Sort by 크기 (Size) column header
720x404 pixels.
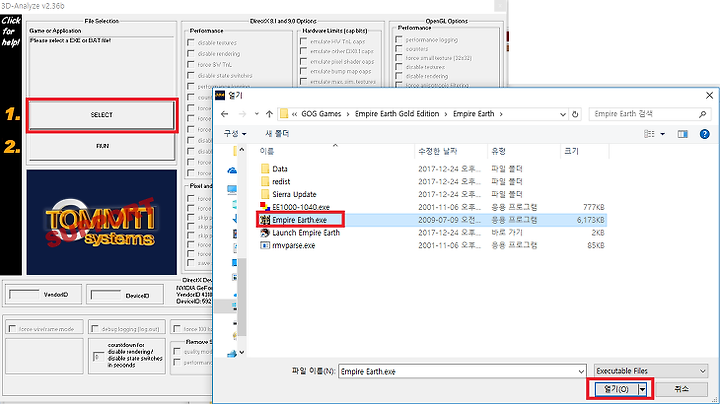pos(585,151)
